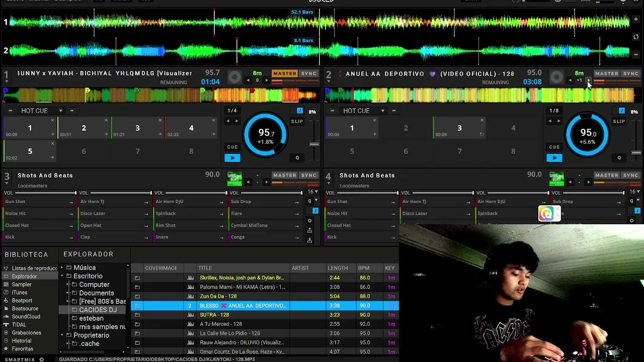The image size is (644, 362).
Task: Raise the key by one on deck 2
Action: click(589, 80)
